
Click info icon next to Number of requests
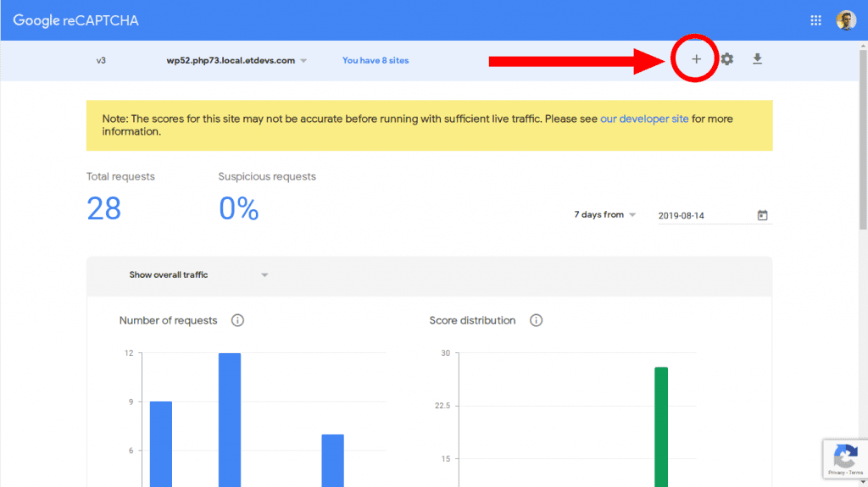pos(238,320)
